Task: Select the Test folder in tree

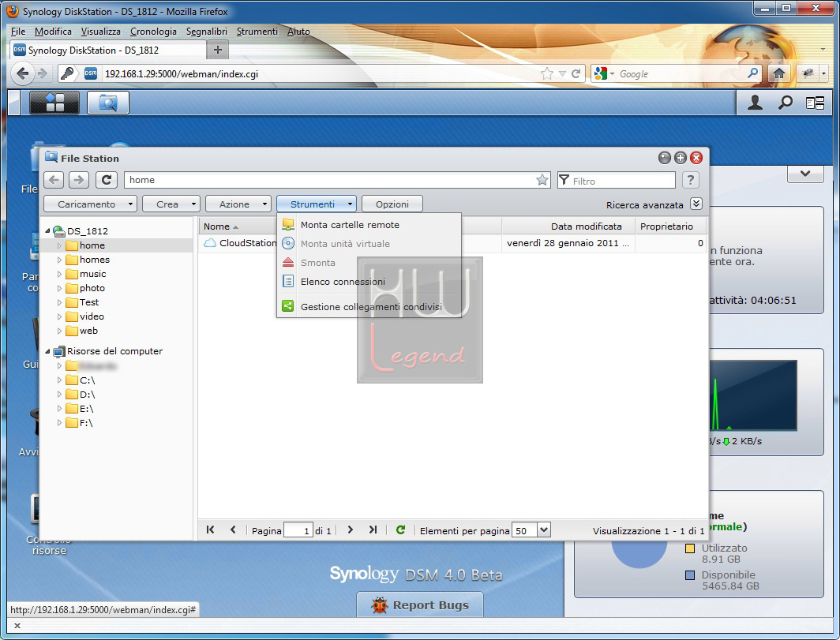Action: click(89, 302)
